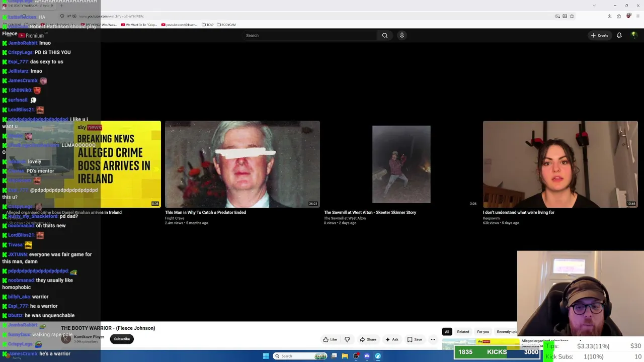Open File Explorer from the taskbar

tap(345, 356)
